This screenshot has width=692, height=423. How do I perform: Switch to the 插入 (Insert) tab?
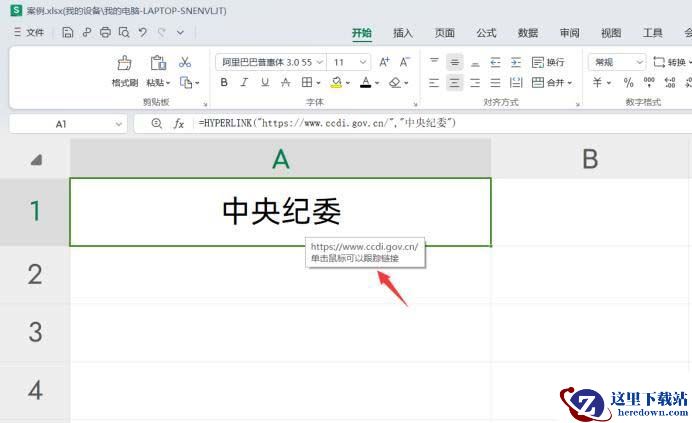click(403, 33)
